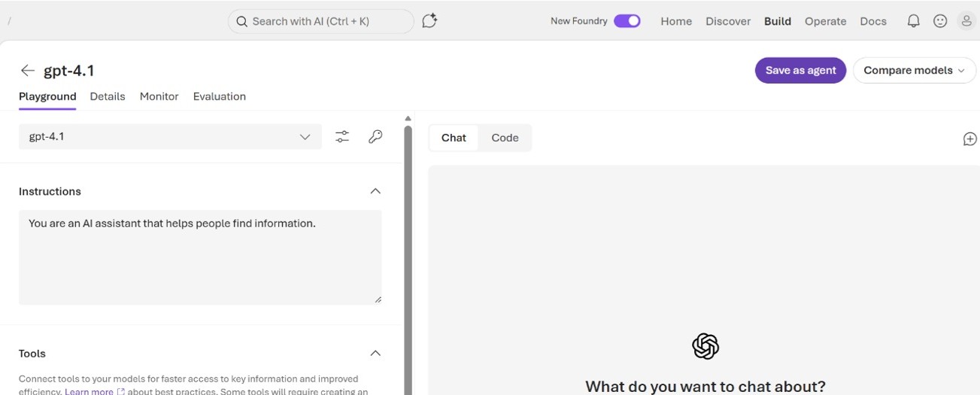Go to Operate in the top navigation
Image resolution: width=980 pixels, height=395 pixels.
click(826, 21)
